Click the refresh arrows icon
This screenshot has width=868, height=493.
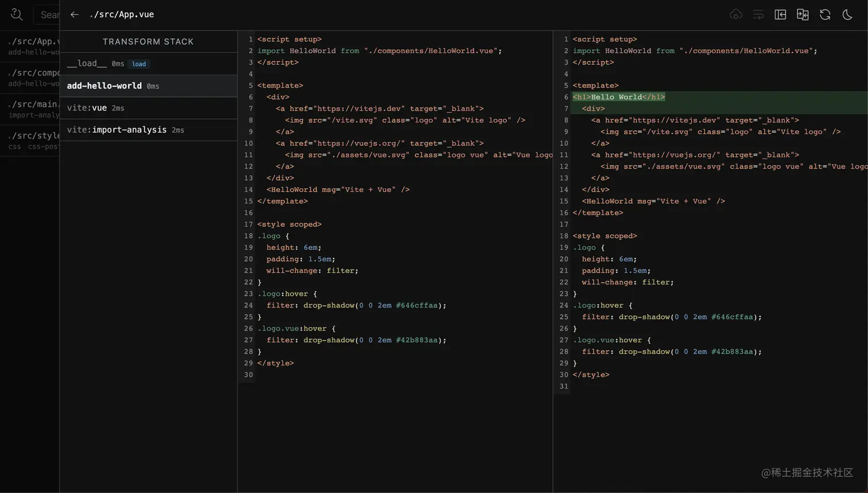(x=825, y=14)
